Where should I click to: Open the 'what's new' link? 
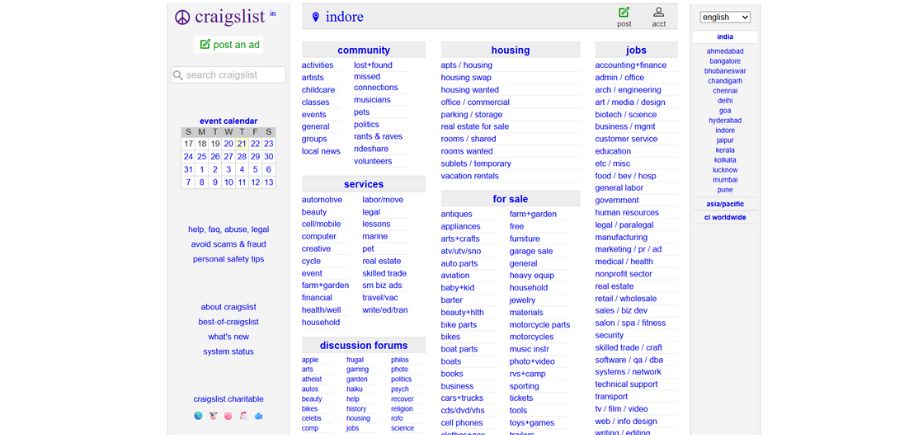(228, 337)
